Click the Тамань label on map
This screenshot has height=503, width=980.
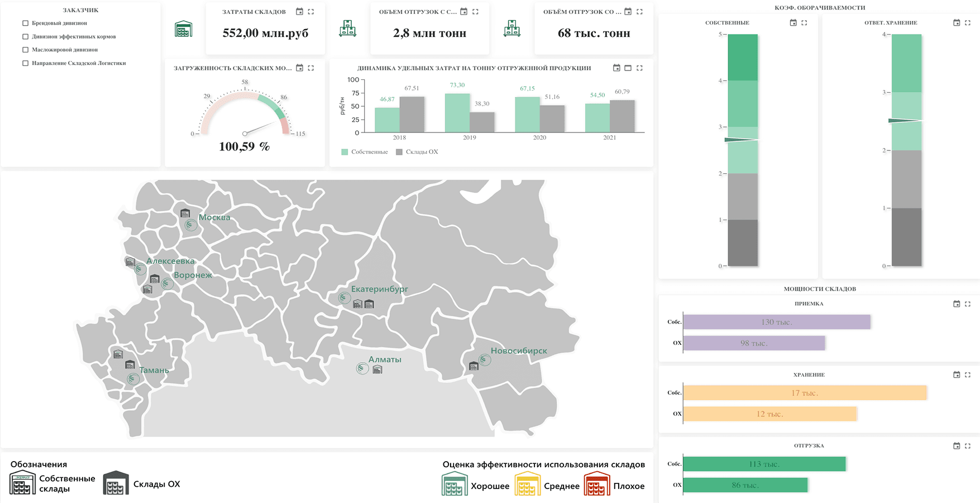154,370
